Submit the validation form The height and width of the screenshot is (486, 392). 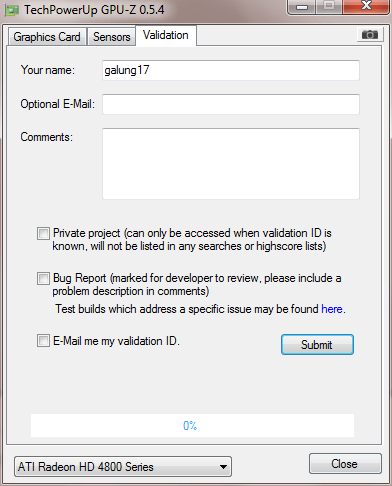317,345
